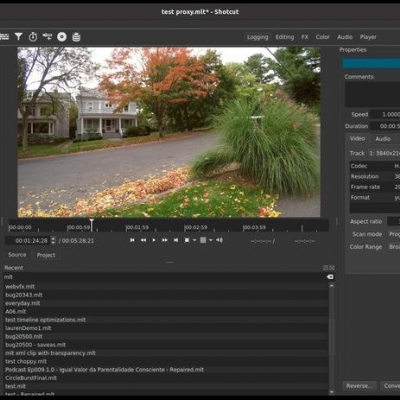
Task: Open recent project test timeline optimizations.mlt
Action: 166,320
